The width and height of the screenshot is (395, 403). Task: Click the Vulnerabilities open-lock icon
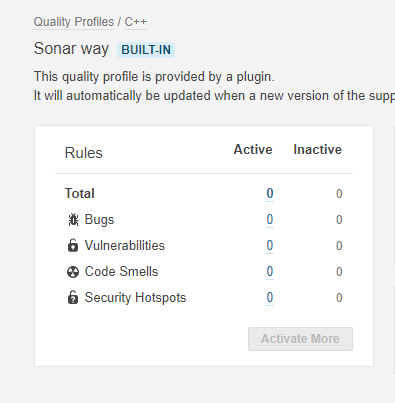click(x=73, y=246)
